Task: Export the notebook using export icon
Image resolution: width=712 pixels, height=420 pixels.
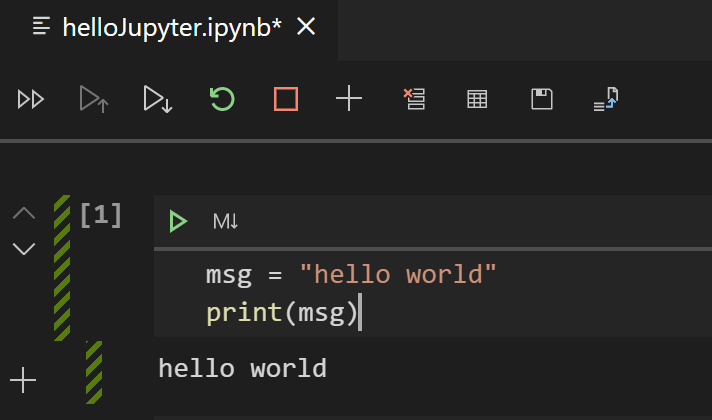Action: click(x=606, y=99)
